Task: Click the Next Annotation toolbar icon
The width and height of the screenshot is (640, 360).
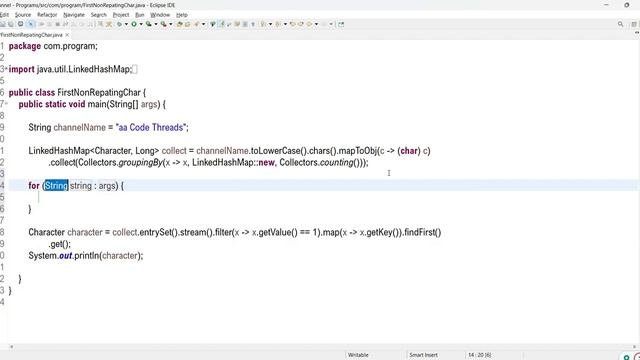Action: 263,24
